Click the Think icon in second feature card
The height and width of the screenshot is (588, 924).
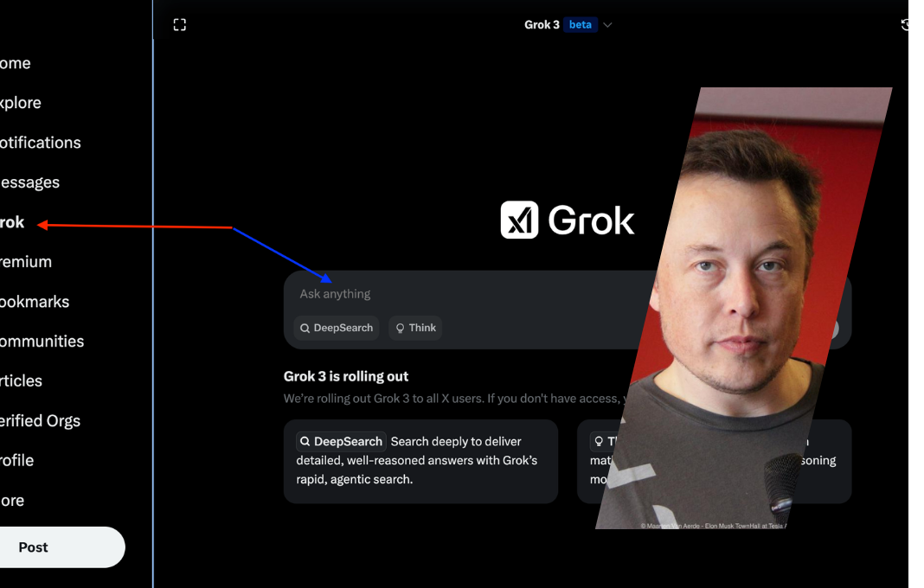(x=598, y=441)
